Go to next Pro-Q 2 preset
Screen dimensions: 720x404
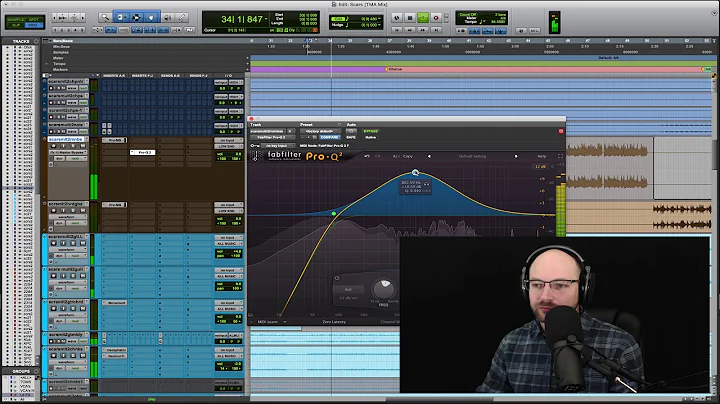(x=516, y=157)
